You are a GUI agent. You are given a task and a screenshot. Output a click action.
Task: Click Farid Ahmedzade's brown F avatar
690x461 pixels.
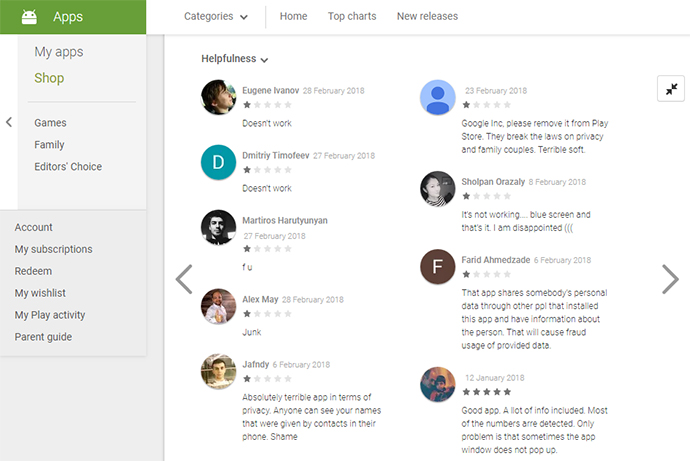pyautogui.click(x=438, y=267)
